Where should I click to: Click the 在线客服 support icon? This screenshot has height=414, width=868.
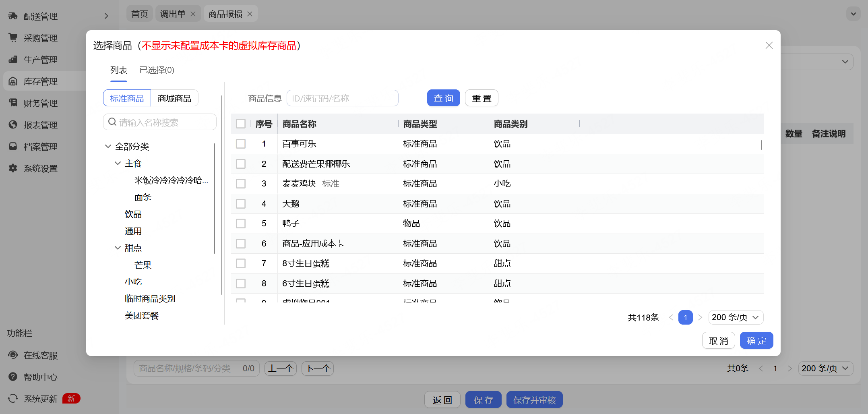click(13, 355)
